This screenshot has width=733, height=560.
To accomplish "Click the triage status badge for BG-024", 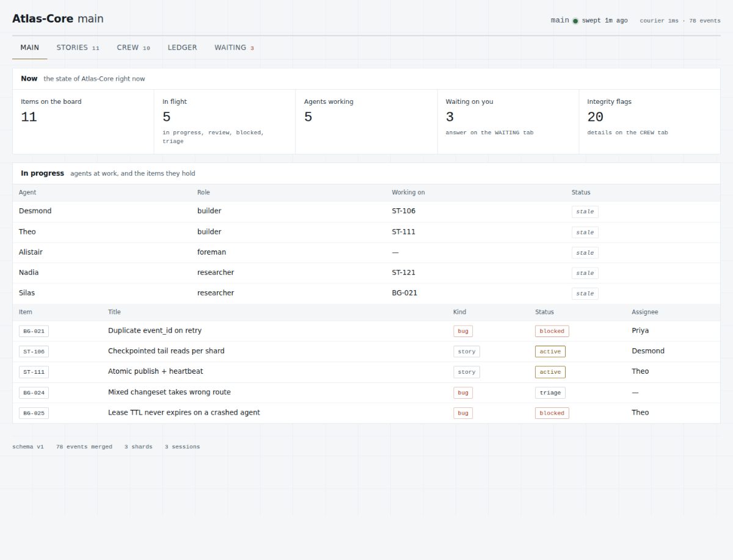I will [x=550, y=393].
